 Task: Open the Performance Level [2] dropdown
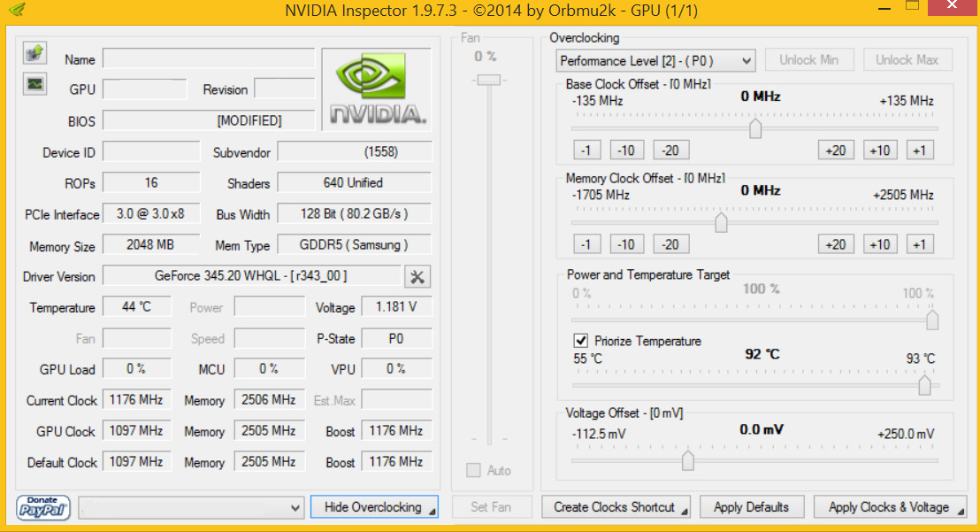click(x=655, y=61)
